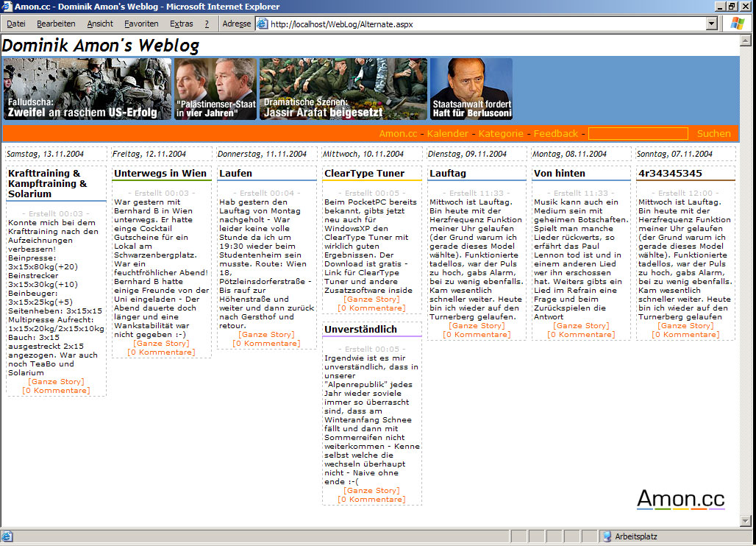Viewport: 756px width, 546px height.
Task: Click the Mittwoch, 10.11.2004 date header
Action: [363, 154]
